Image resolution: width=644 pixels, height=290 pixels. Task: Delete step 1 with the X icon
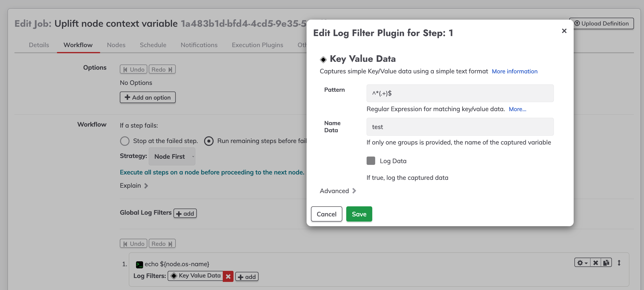point(595,263)
